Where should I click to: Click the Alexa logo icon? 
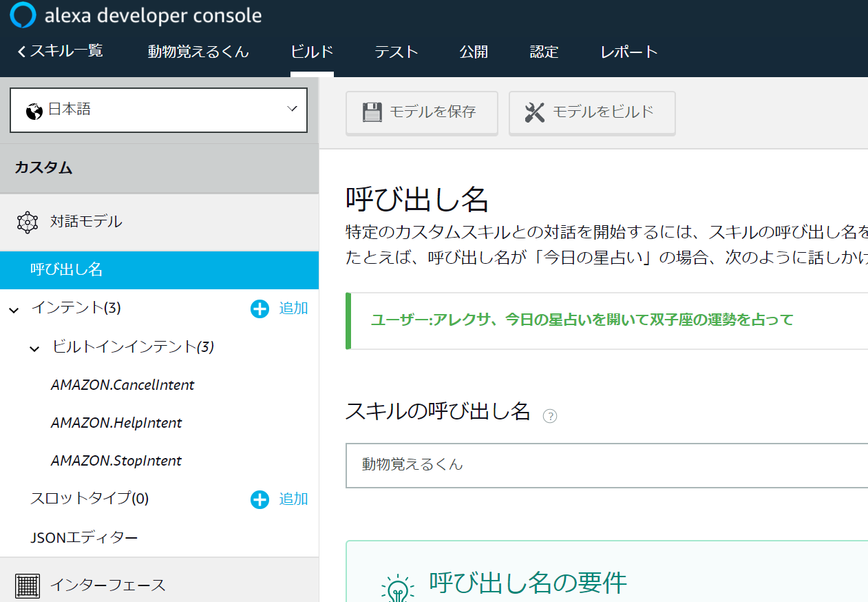[x=23, y=15]
